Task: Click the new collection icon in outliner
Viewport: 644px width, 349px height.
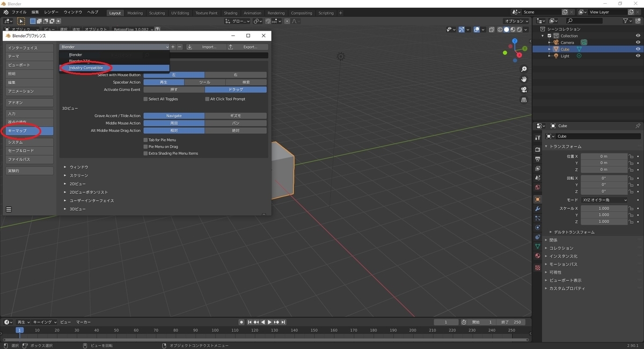Action: coord(638,21)
